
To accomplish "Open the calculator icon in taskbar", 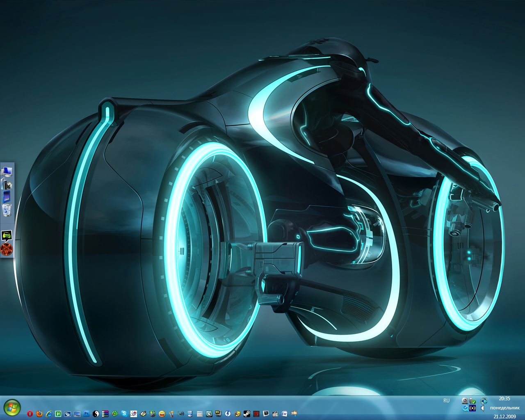I will point(200,414).
